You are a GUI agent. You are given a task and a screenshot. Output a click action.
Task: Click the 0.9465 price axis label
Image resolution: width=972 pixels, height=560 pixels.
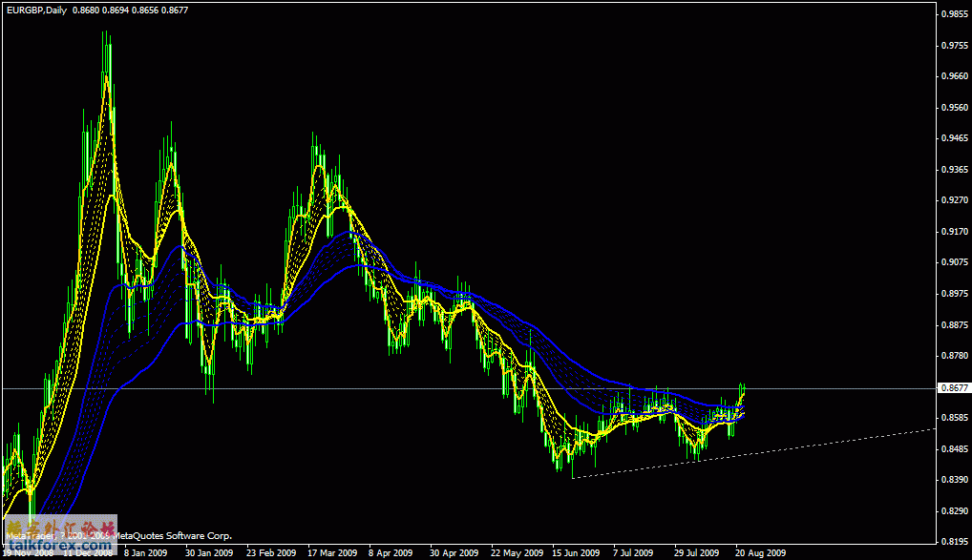click(955, 138)
